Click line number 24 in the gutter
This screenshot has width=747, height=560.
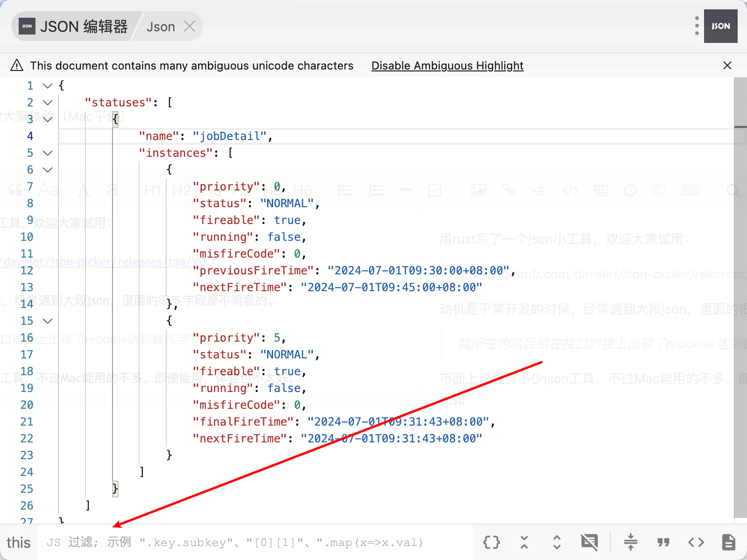pyautogui.click(x=27, y=472)
